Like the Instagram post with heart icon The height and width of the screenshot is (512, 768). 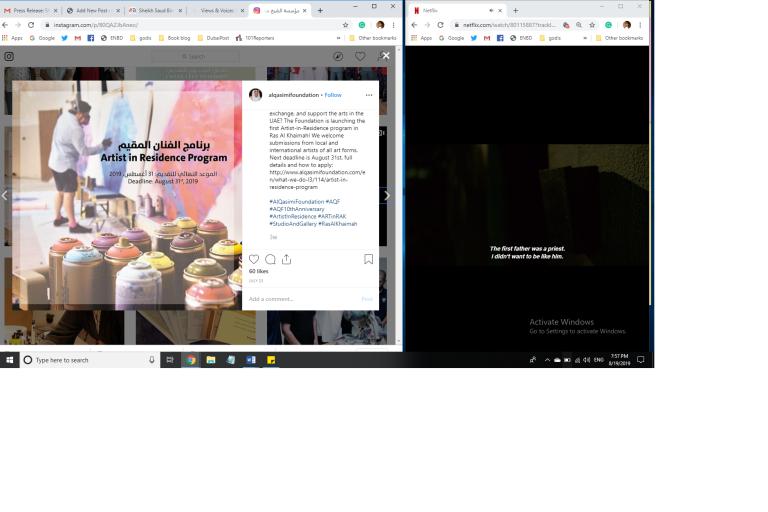pyautogui.click(x=254, y=259)
